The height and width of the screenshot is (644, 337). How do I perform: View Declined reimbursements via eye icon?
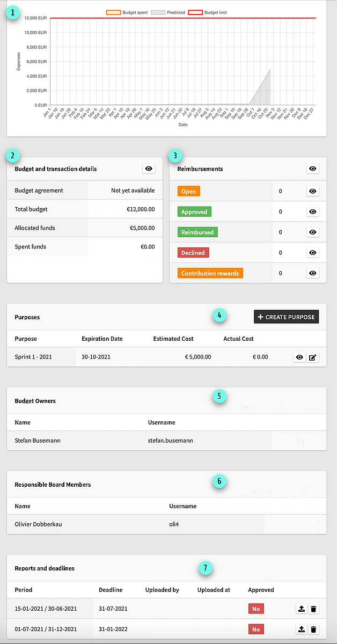[312, 253]
